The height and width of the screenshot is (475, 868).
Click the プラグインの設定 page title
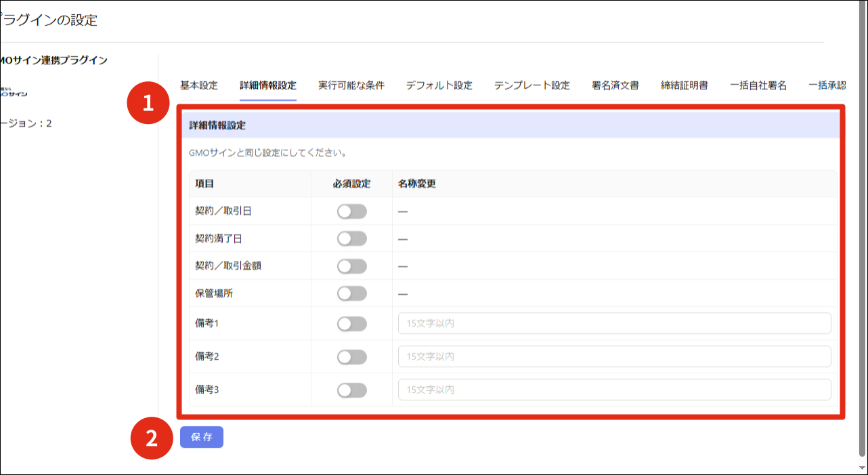[49, 20]
